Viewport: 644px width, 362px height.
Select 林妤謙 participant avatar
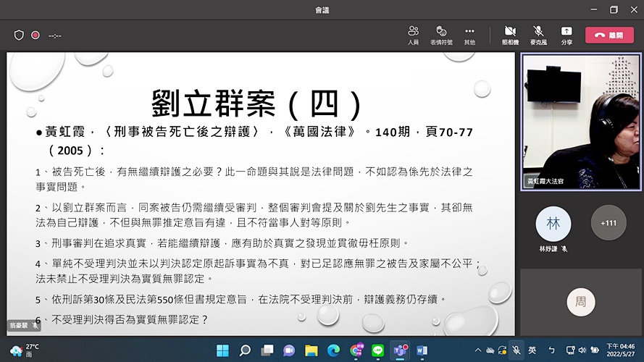553,224
